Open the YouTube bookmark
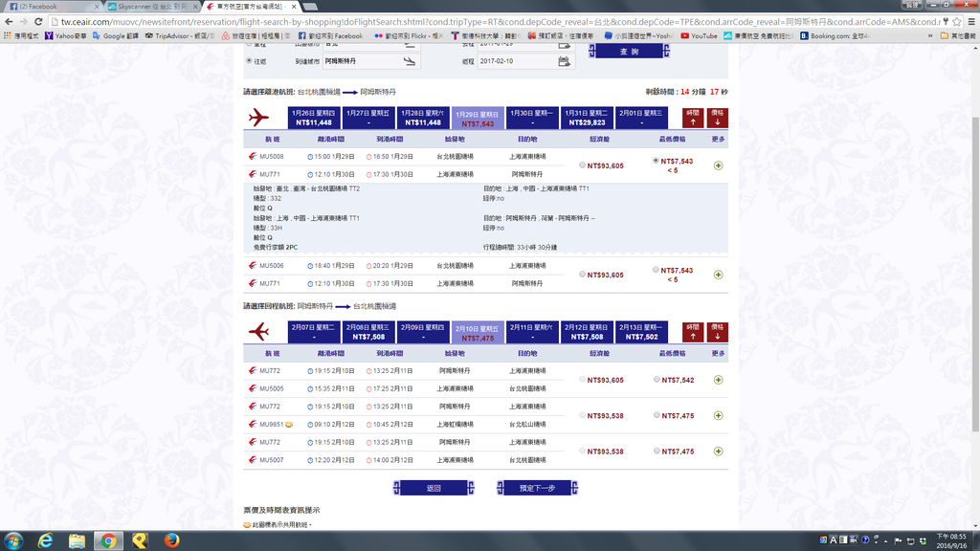 click(x=699, y=35)
